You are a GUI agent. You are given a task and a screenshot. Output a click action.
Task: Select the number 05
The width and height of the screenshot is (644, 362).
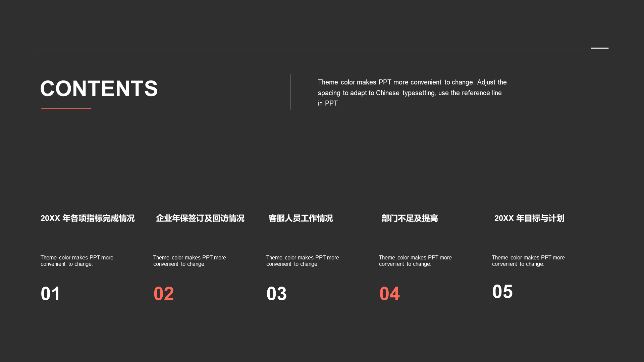tap(502, 292)
